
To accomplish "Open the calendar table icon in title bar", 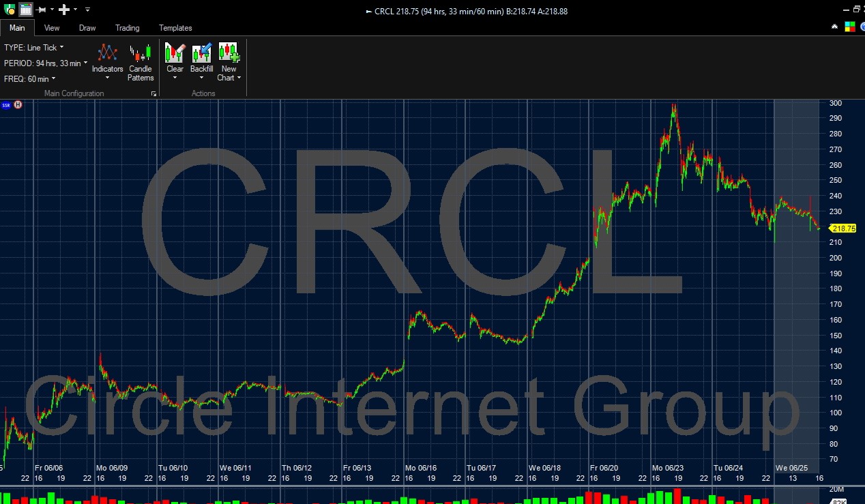I will 25,10.
